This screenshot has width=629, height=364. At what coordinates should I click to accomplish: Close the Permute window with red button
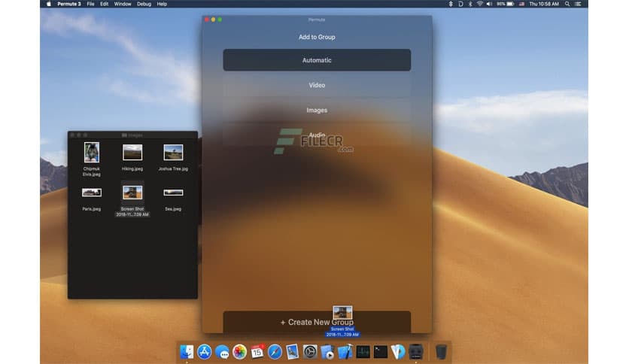207,20
